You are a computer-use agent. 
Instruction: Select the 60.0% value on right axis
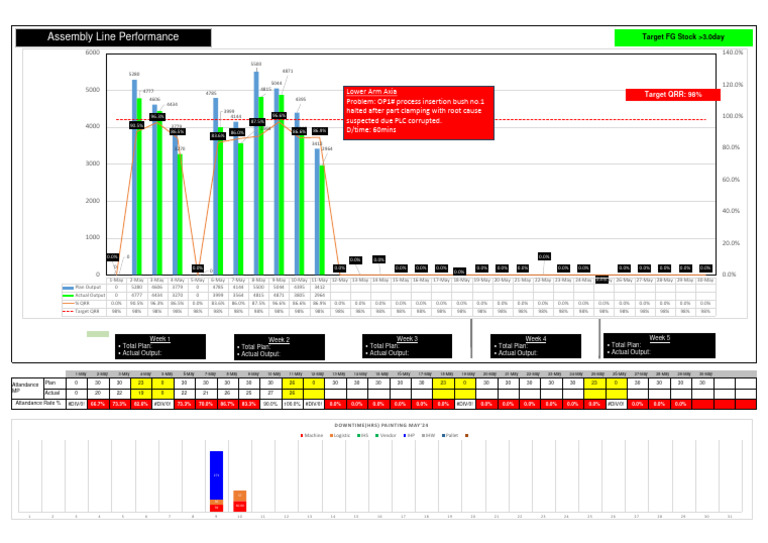tap(731, 180)
